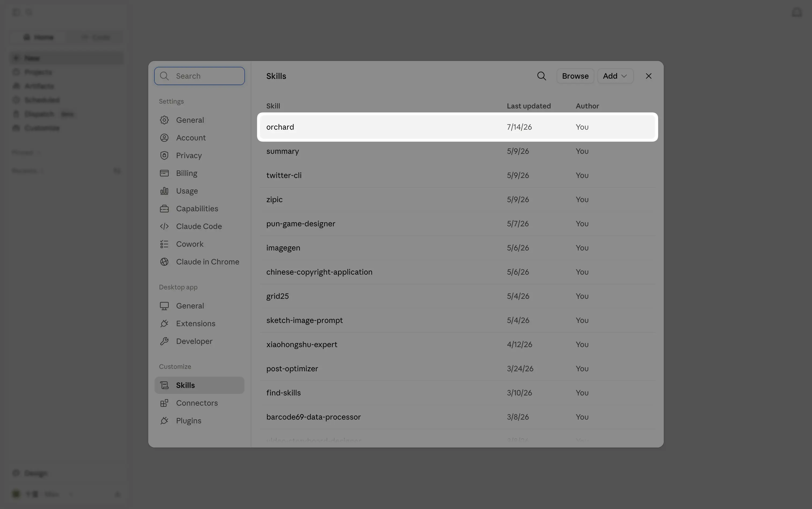Select the sketch-image-prompt skill
The image size is (812, 509).
click(x=458, y=321)
